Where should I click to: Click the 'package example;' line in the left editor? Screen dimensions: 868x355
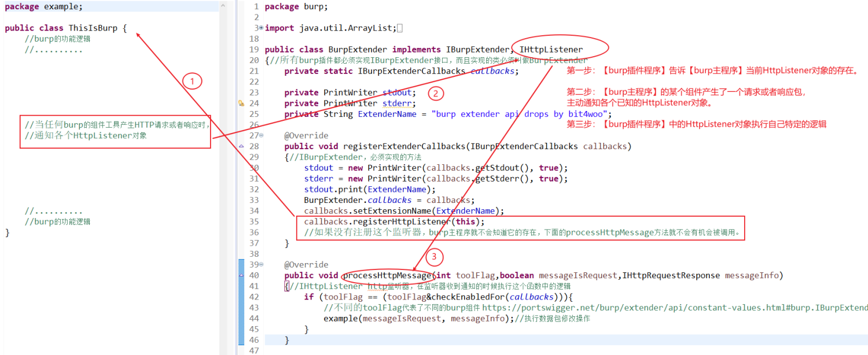coord(44,7)
